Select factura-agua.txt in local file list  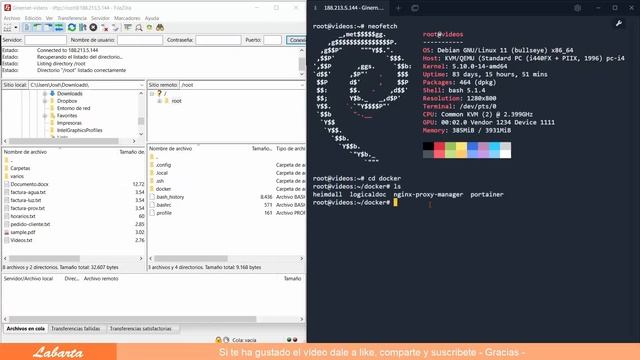click(28, 192)
